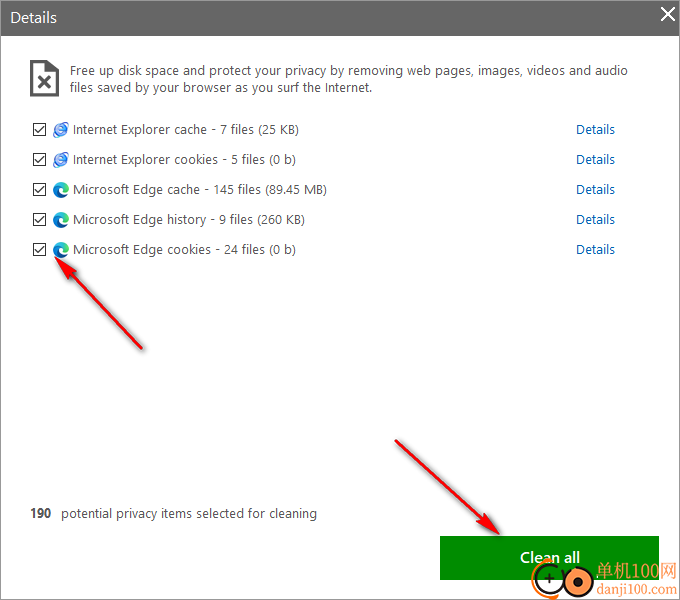View Details for Microsoft Edge cache
The image size is (680, 600).
tap(595, 189)
